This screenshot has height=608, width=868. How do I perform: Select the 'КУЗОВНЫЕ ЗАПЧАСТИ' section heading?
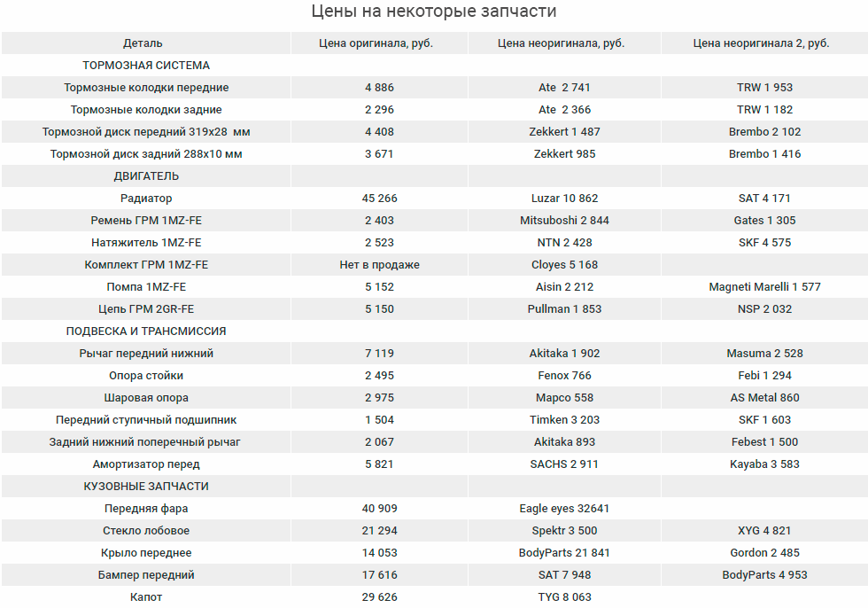[146, 487]
